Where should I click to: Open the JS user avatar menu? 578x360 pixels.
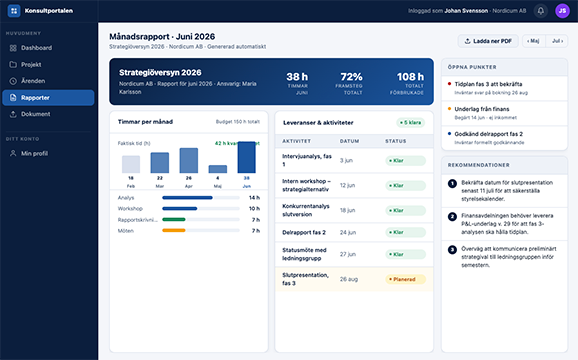coord(562,11)
